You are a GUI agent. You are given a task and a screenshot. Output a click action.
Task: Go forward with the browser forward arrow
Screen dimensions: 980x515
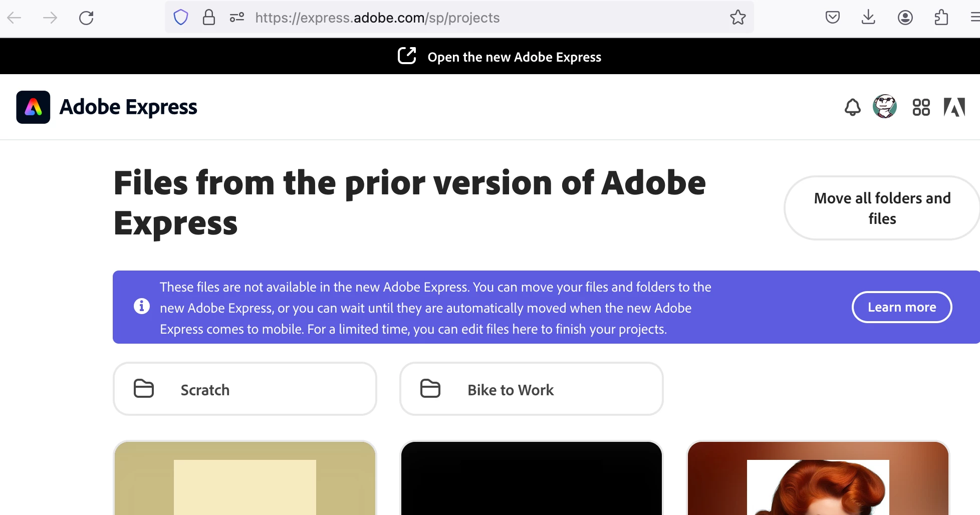(x=50, y=18)
